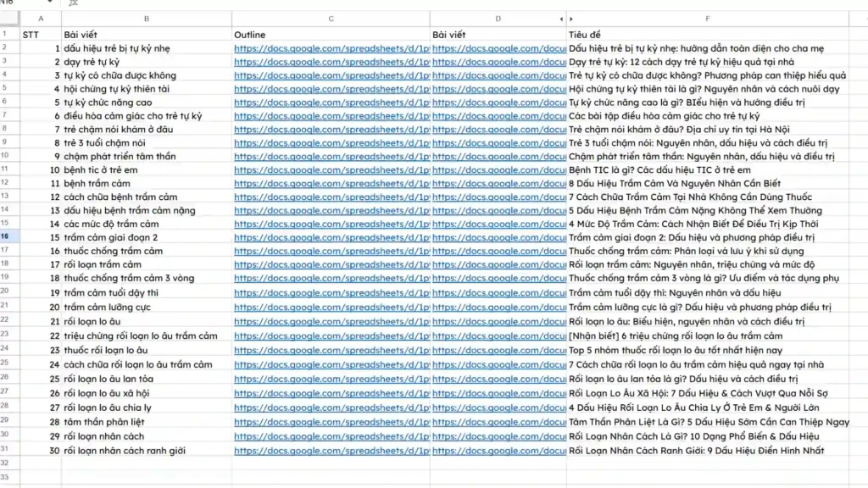Click the cell "trẻ chậm nói khám ở đâu"
The width and height of the screenshot is (868, 488).
click(x=147, y=130)
